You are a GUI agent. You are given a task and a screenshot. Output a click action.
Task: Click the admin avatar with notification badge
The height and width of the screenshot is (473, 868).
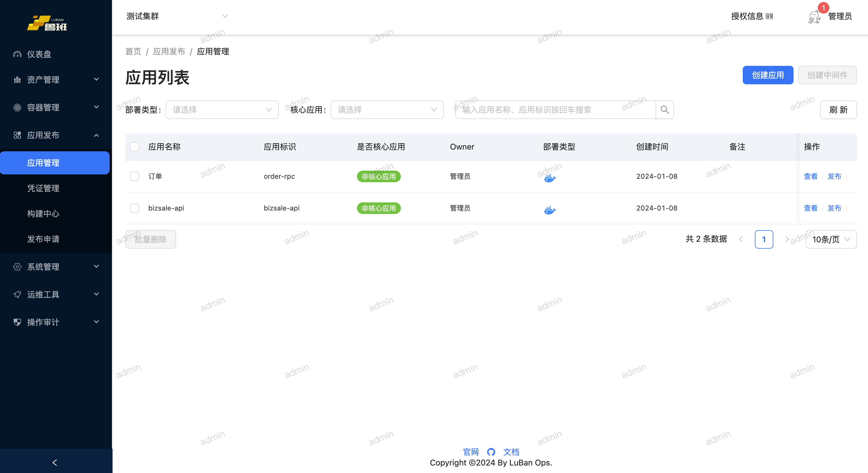click(814, 16)
